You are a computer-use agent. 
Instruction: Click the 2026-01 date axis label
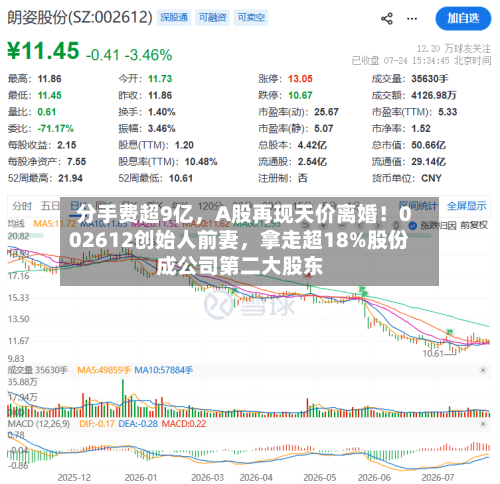140,478
